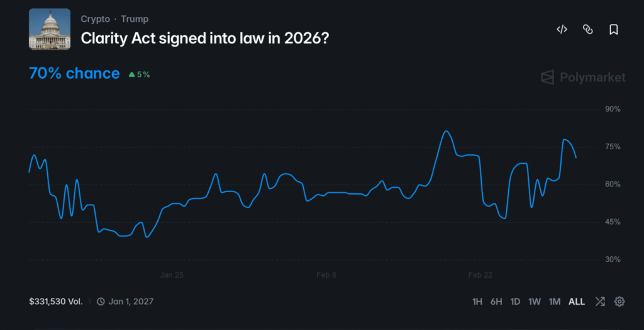Select the 6H time range
The height and width of the screenshot is (330, 644).
click(x=496, y=302)
